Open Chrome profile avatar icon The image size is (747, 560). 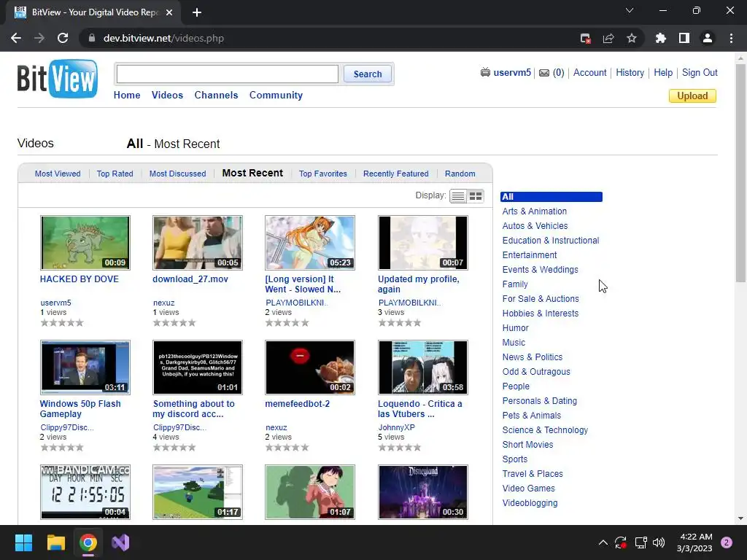click(708, 38)
